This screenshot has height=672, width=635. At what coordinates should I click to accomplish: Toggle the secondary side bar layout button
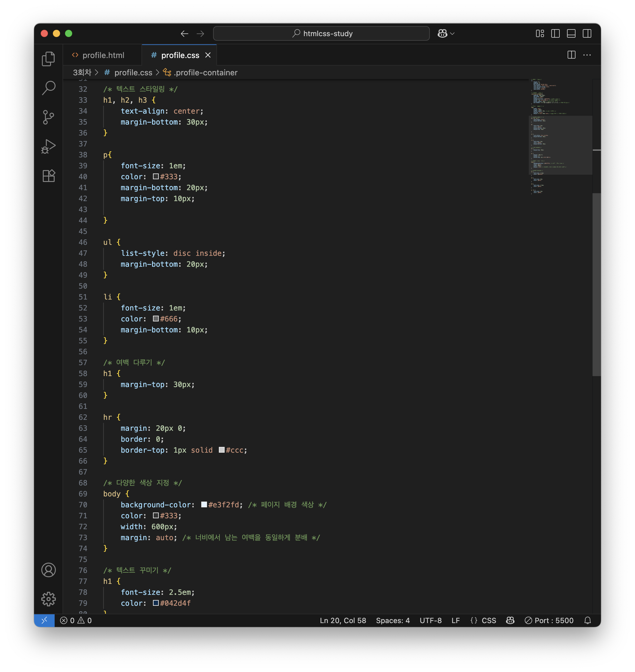coord(587,33)
